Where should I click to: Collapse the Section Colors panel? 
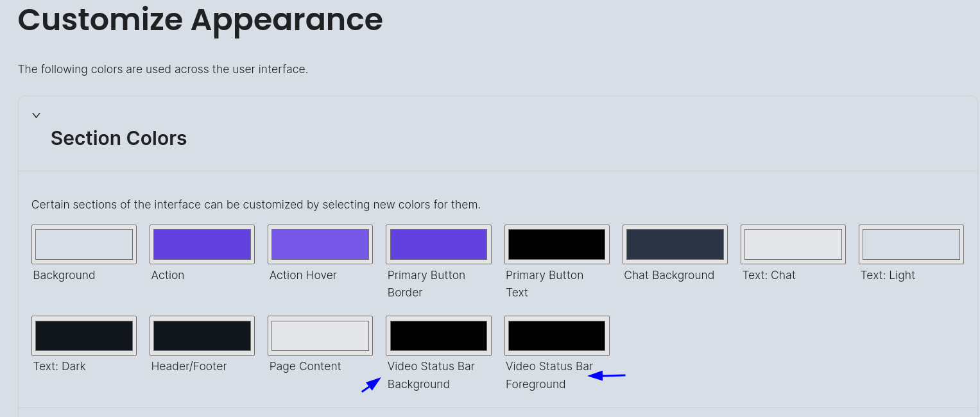[x=36, y=115]
